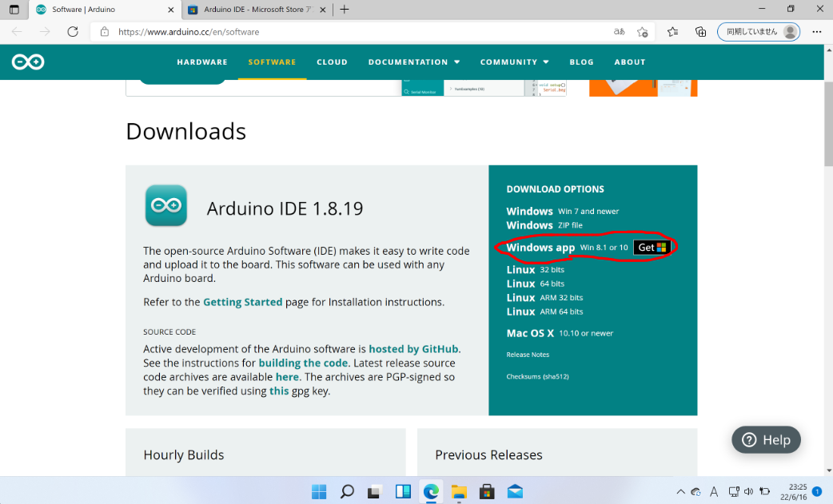This screenshot has height=504, width=833.
Task: Download Mac OS X 10.10 or newer
Action: pos(560,333)
